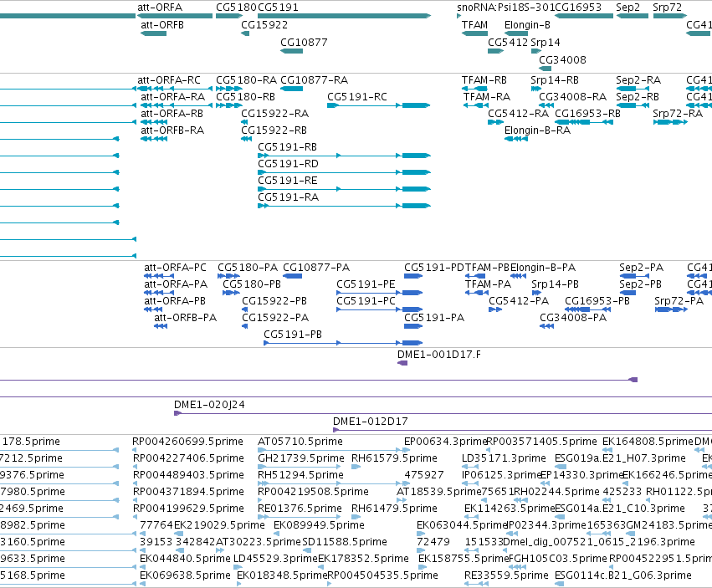Select EST EK044840.5prime
Screen dimensions: 712x588
[x=185, y=559]
